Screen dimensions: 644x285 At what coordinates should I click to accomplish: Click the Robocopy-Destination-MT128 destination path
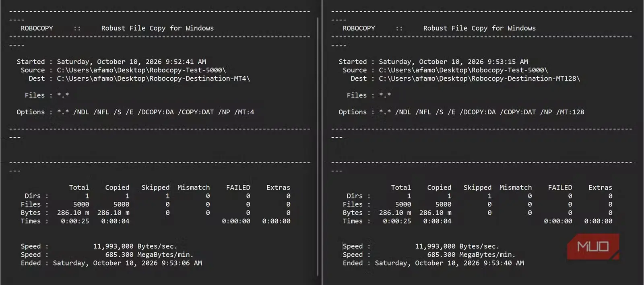pos(479,78)
